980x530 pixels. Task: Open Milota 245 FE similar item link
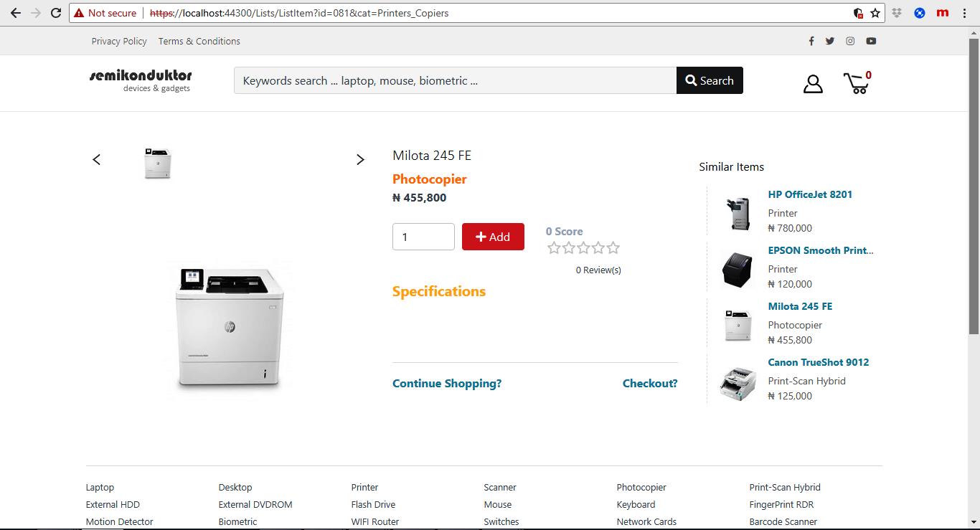click(800, 306)
